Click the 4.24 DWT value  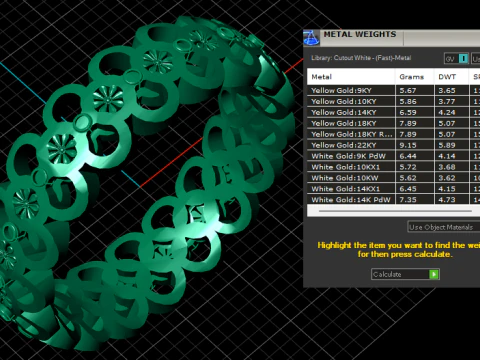click(x=447, y=112)
